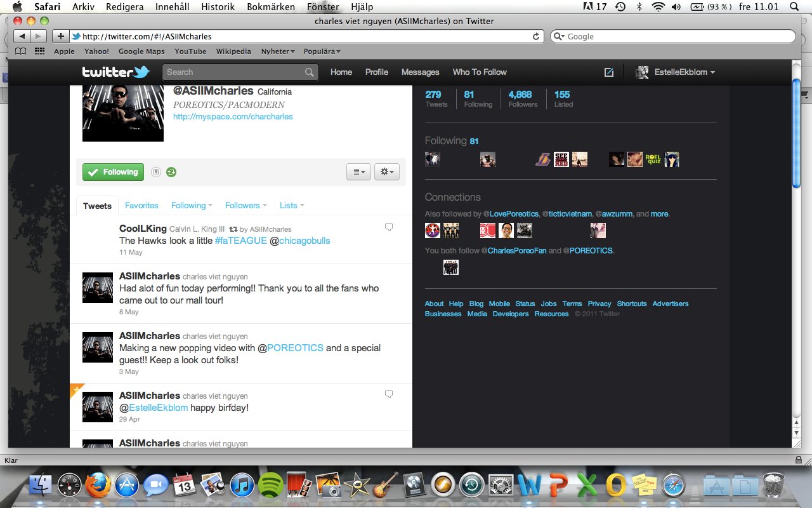812x508 pixels.
Task: Open Who To Follow page
Action: pyautogui.click(x=480, y=72)
